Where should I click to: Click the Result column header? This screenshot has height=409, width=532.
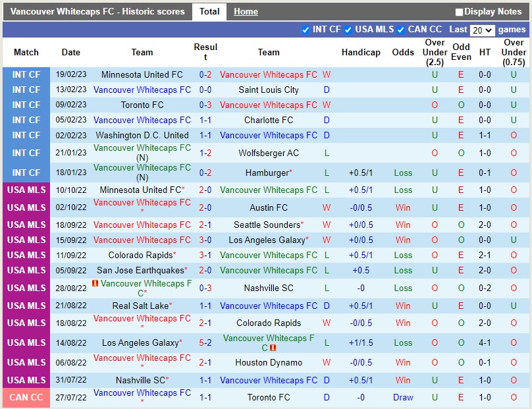pos(205,52)
